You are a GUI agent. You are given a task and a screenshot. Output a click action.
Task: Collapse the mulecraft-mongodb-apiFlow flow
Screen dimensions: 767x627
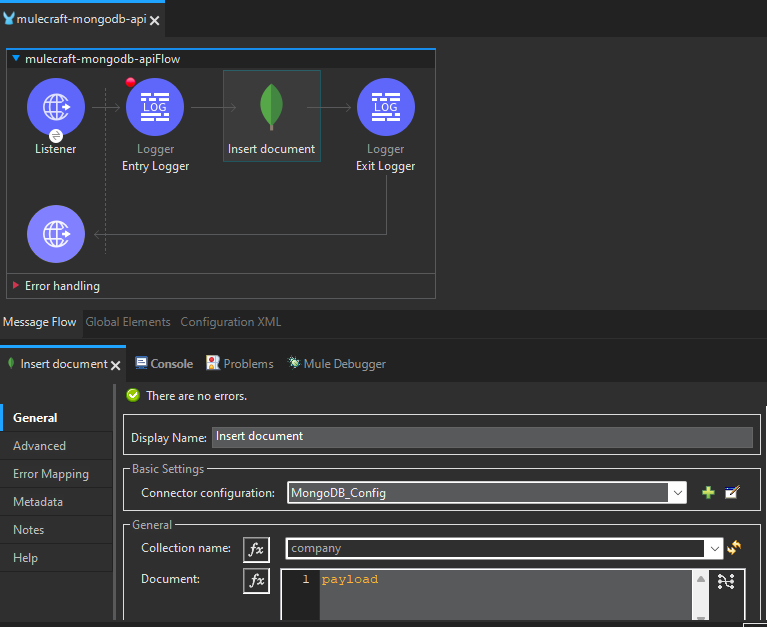pyautogui.click(x=16, y=59)
